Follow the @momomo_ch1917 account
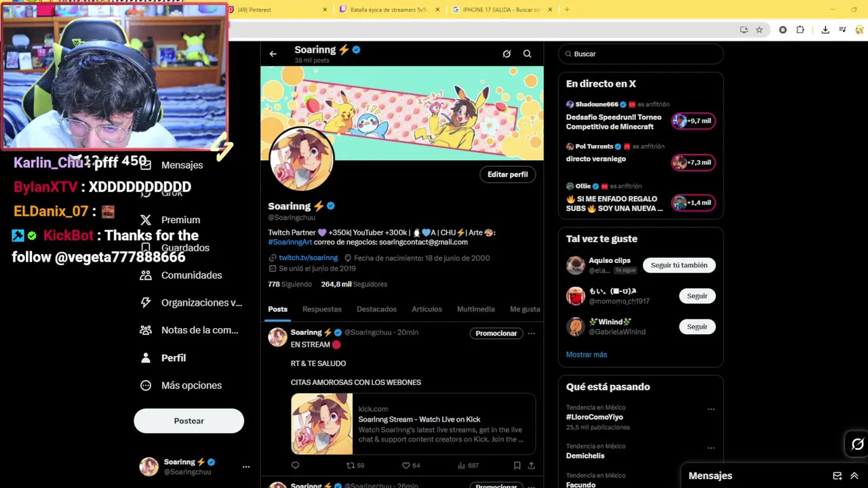 [x=697, y=296]
